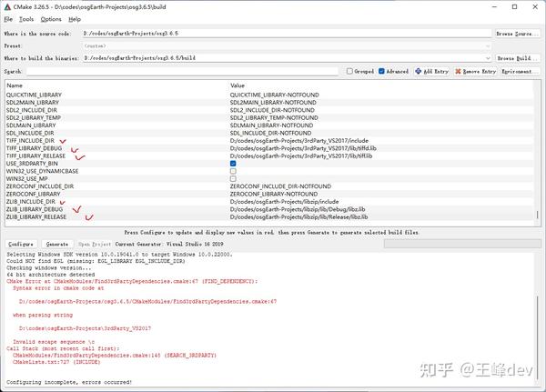Click the Generate button
This screenshot has height=392, width=546.
tap(57, 244)
